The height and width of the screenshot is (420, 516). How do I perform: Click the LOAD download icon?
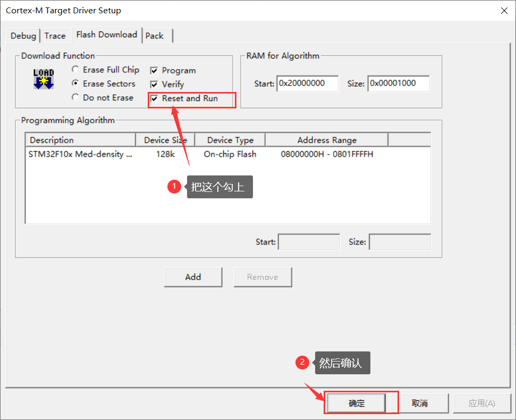coord(44,79)
